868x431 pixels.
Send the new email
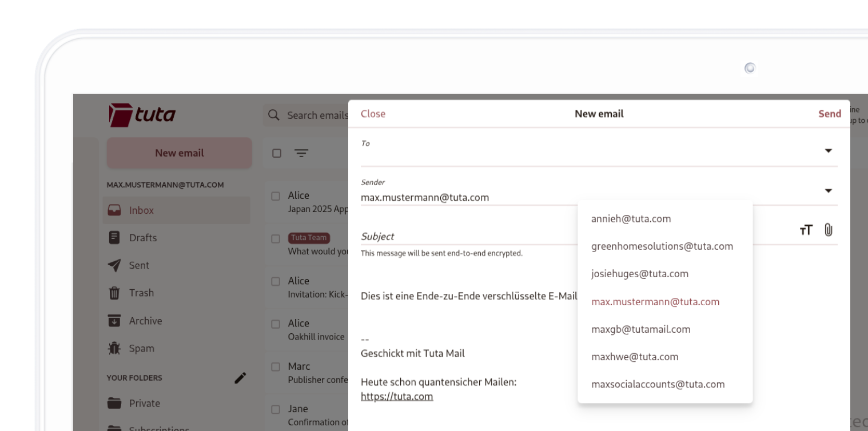(830, 114)
